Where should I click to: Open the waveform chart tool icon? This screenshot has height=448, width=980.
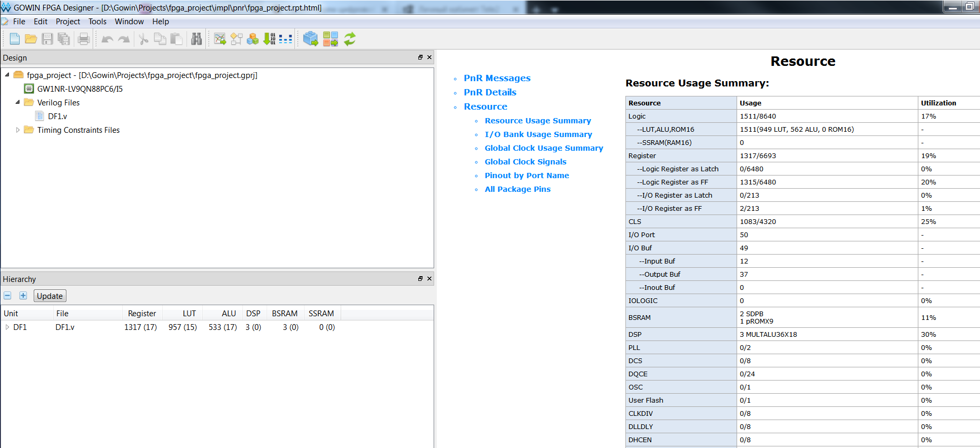point(220,38)
